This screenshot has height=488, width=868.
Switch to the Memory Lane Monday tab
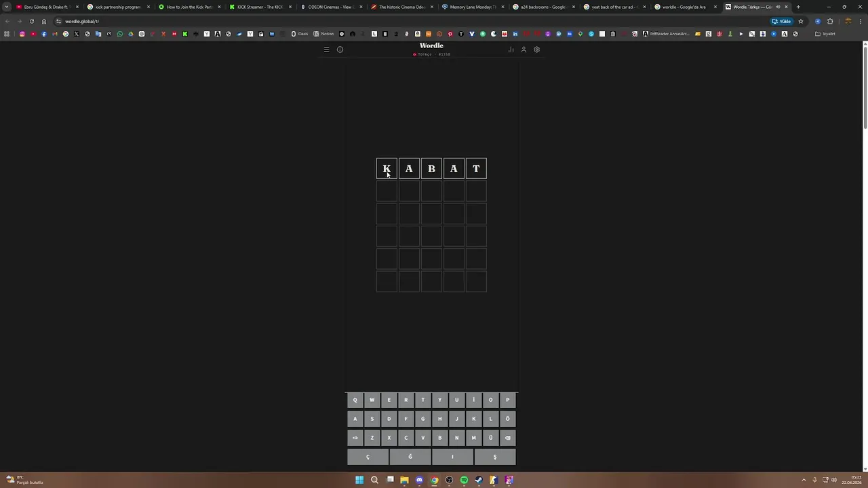point(473,7)
